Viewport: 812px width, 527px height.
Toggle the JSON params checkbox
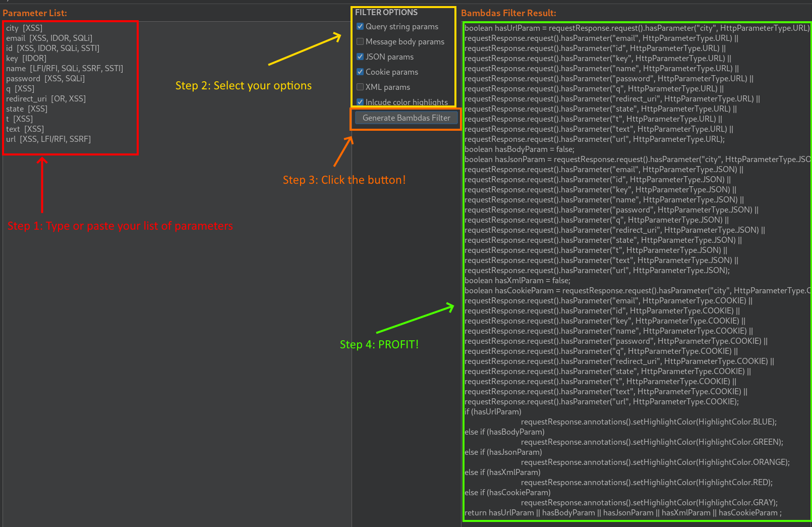click(x=360, y=57)
